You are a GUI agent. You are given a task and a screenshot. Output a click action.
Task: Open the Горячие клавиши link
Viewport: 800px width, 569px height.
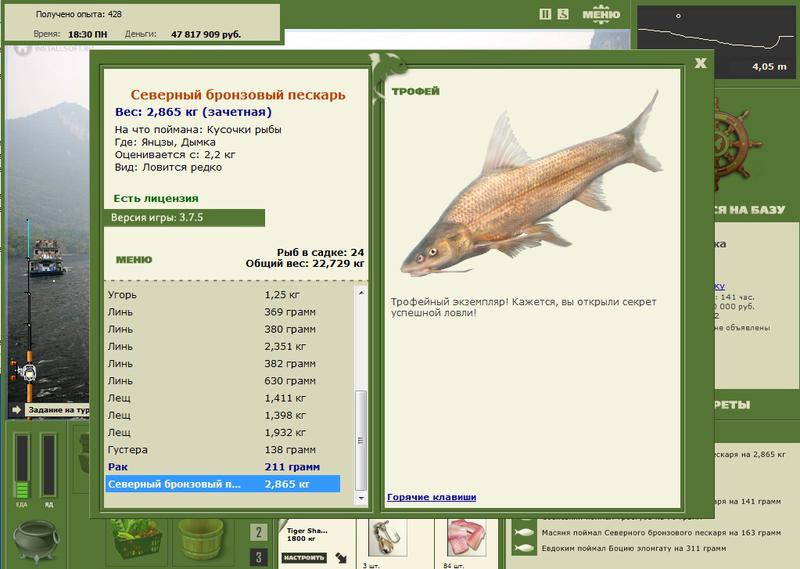(432, 497)
